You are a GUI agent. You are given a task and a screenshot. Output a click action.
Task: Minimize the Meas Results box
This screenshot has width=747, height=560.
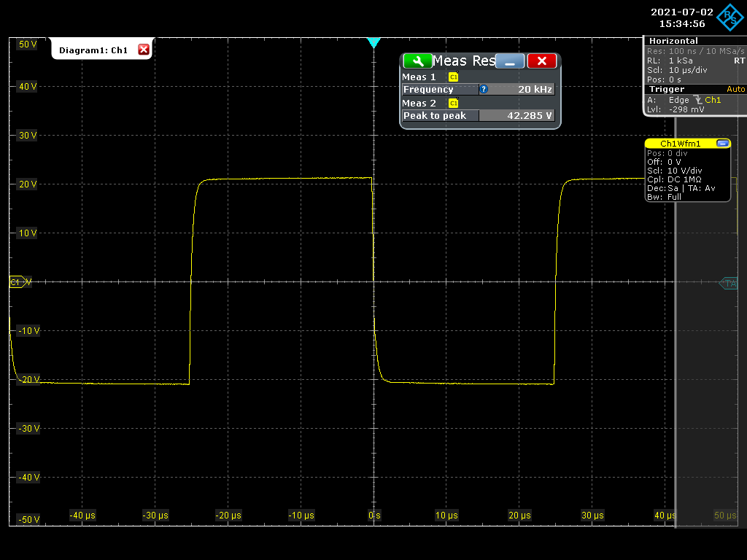pyautogui.click(x=510, y=61)
